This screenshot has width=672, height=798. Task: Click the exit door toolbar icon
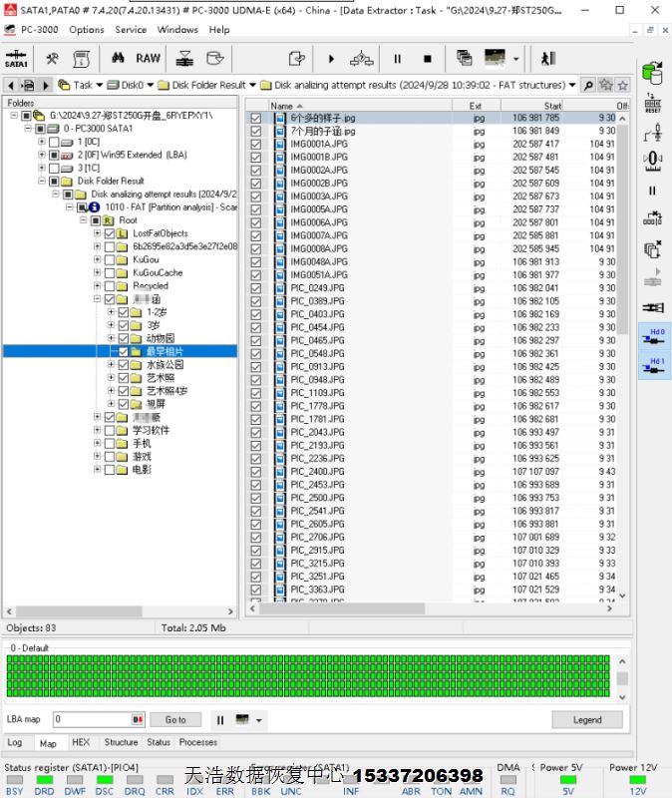click(x=547, y=58)
